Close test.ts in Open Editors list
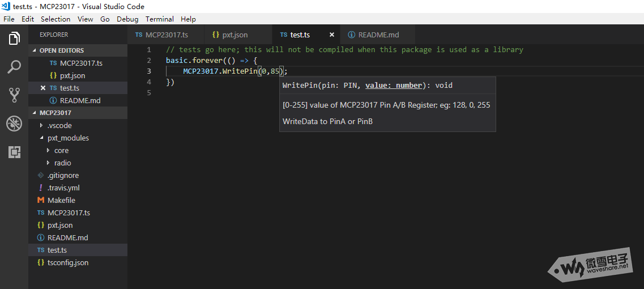This screenshot has height=289, width=644. pos(43,88)
